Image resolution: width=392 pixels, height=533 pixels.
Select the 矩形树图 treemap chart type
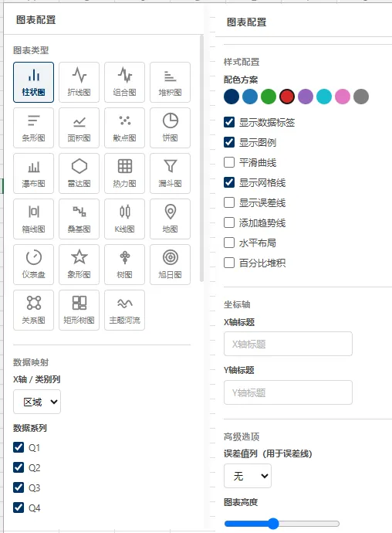[79, 310]
